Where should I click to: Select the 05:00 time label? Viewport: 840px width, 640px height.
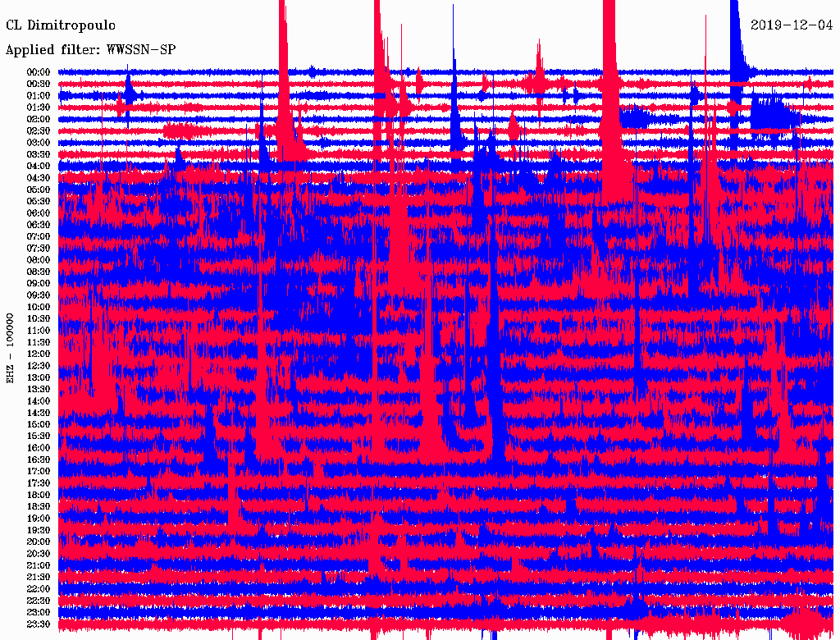click(x=38, y=190)
